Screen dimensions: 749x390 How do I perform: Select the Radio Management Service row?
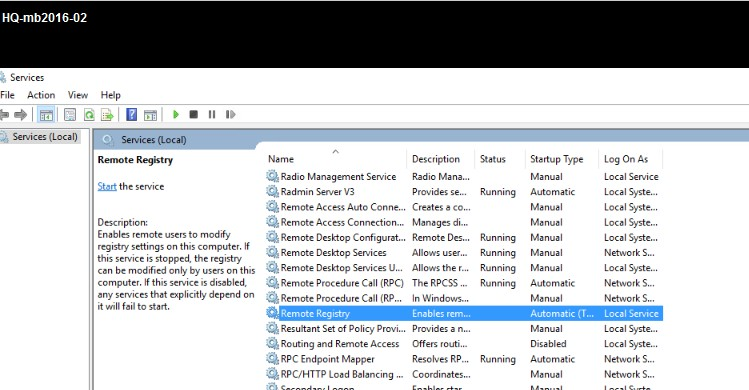[x=464, y=176]
